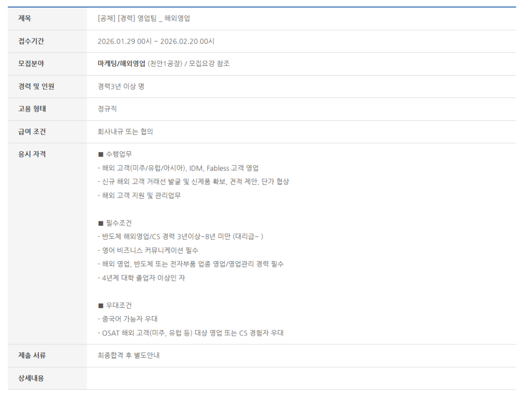532x396 pixels.
Task: Select the application period date range text
Action: point(156,41)
